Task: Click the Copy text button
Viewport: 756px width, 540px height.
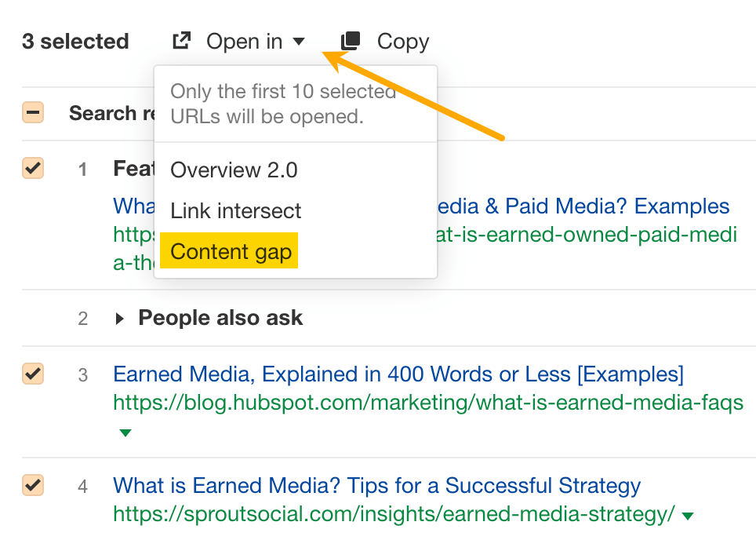Action: click(403, 40)
